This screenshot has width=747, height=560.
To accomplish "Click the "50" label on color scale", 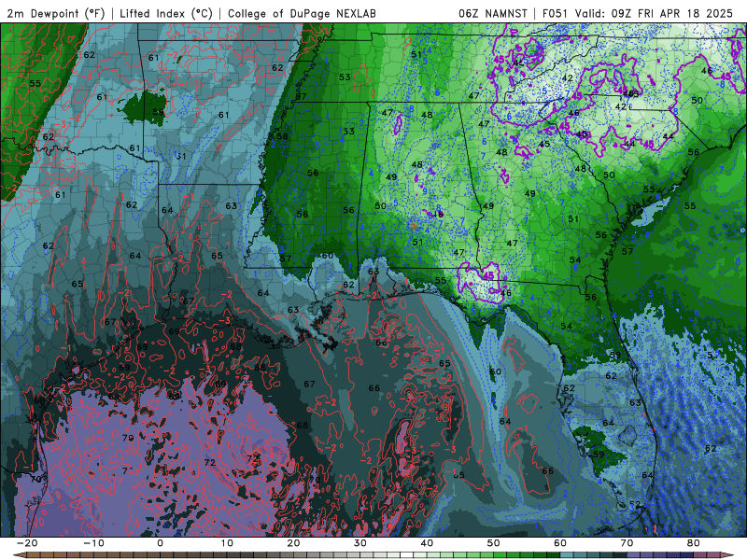I will click(x=494, y=543).
